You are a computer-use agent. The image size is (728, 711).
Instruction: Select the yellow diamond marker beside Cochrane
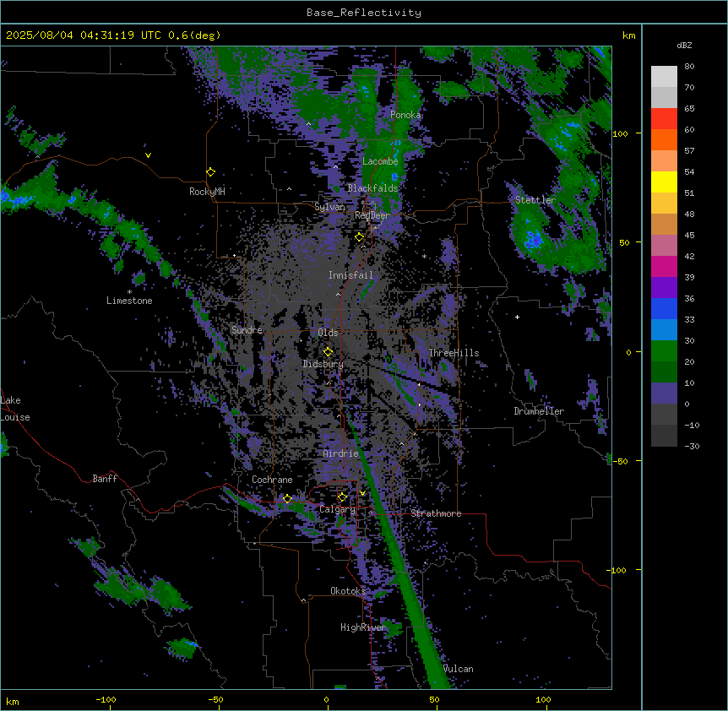pos(287,498)
